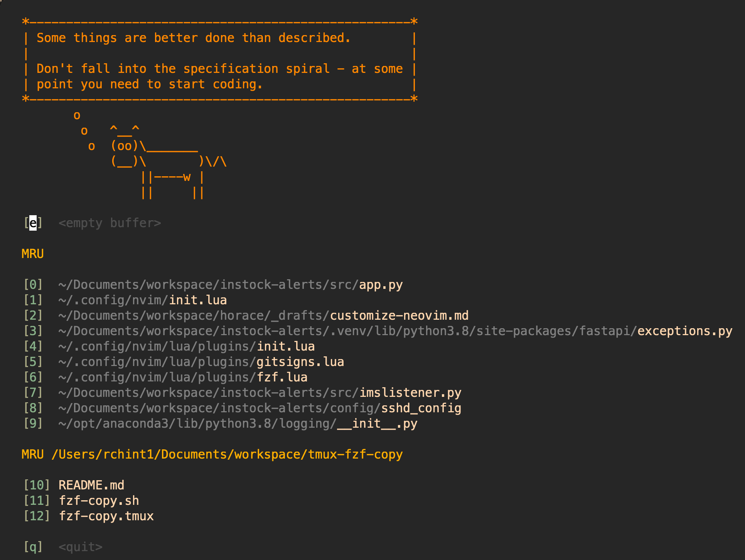Image resolution: width=745 pixels, height=560 pixels.
Task: Open fzf.lua plugin file
Action: pyautogui.click(x=165, y=377)
